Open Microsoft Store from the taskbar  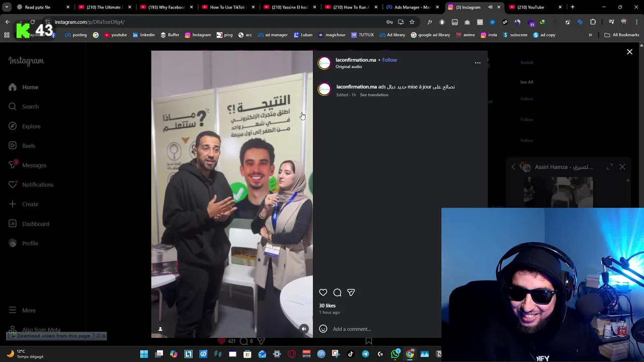point(247,354)
